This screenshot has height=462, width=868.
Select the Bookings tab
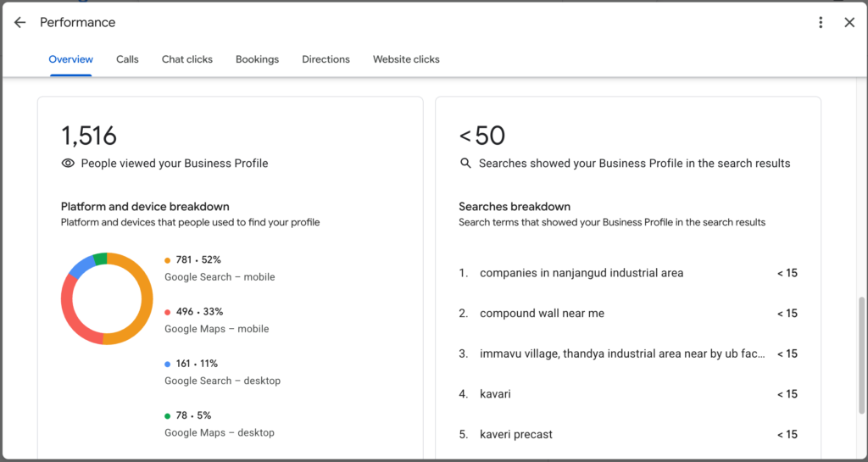(x=258, y=59)
